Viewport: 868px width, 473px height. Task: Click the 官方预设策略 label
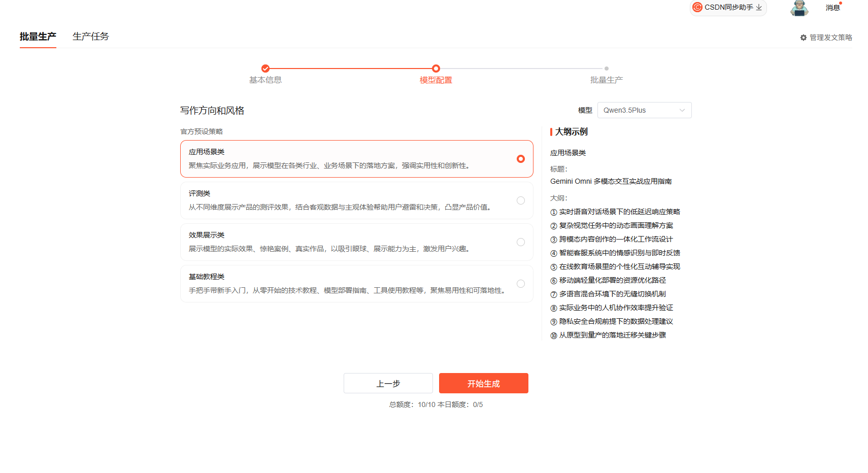pyautogui.click(x=202, y=131)
